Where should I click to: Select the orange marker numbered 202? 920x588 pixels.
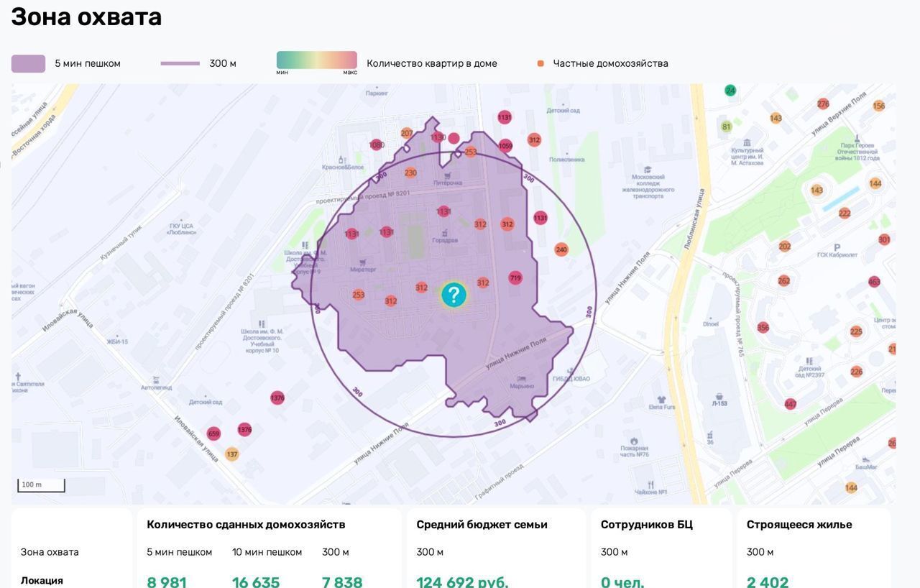[785, 247]
